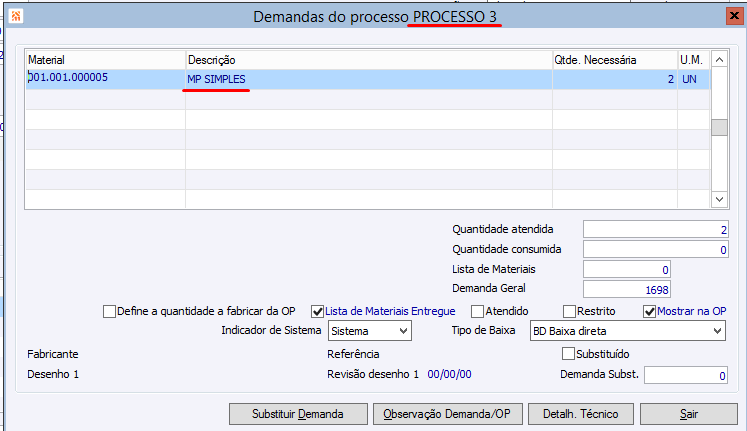This screenshot has width=747, height=431.
Task: Click the UN unit cell
Action: coord(694,79)
